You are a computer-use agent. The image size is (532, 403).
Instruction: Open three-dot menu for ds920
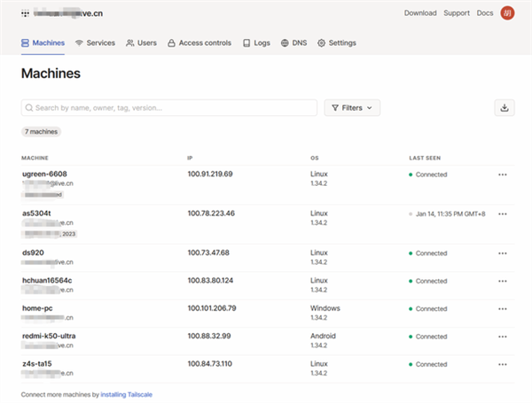point(503,253)
